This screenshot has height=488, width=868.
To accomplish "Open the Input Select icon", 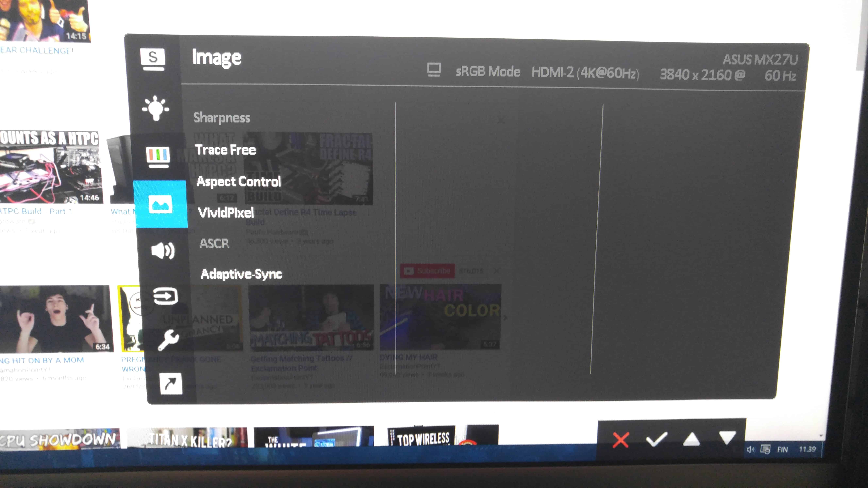I will coord(165,296).
